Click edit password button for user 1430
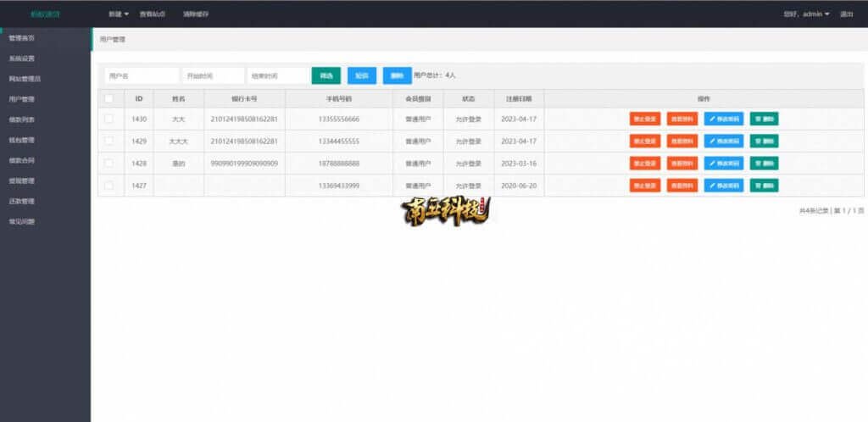The width and height of the screenshot is (868, 422). 723,119
